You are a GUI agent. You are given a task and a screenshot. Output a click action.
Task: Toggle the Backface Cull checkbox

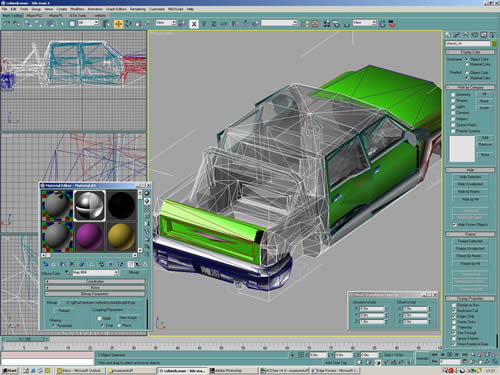[x=454, y=310]
